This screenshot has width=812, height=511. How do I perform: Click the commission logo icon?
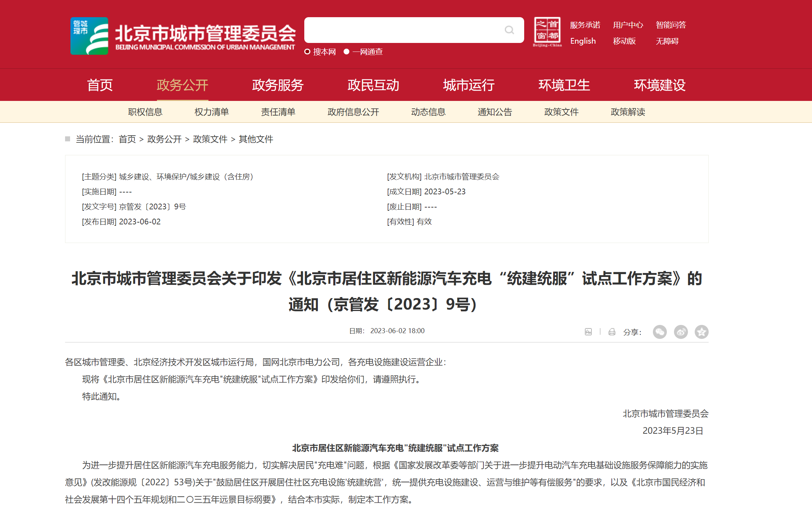(89, 36)
